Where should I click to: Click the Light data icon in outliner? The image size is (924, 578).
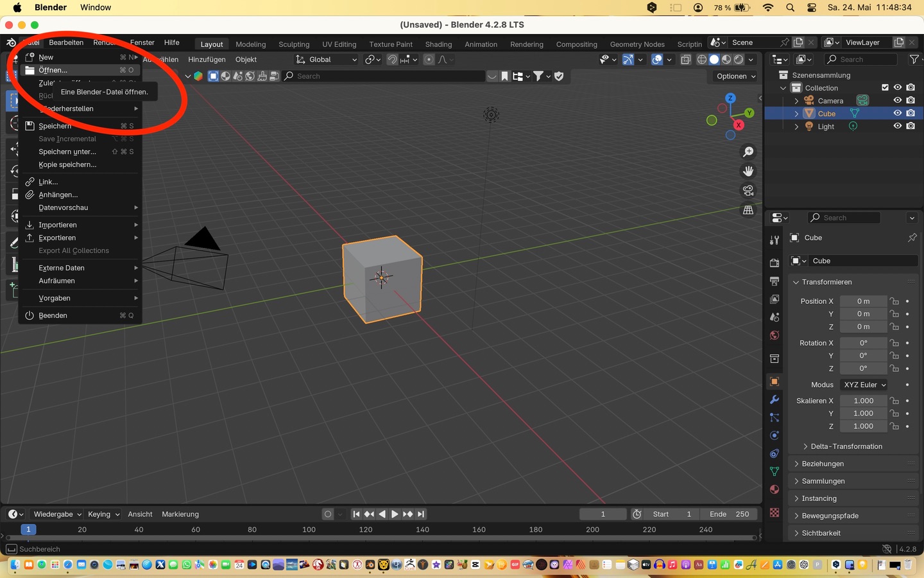853,127
